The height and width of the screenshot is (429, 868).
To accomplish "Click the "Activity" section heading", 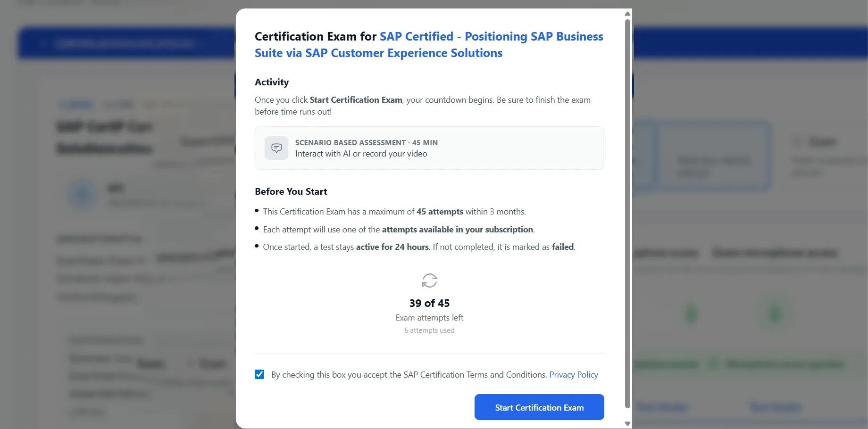I will [x=272, y=82].
